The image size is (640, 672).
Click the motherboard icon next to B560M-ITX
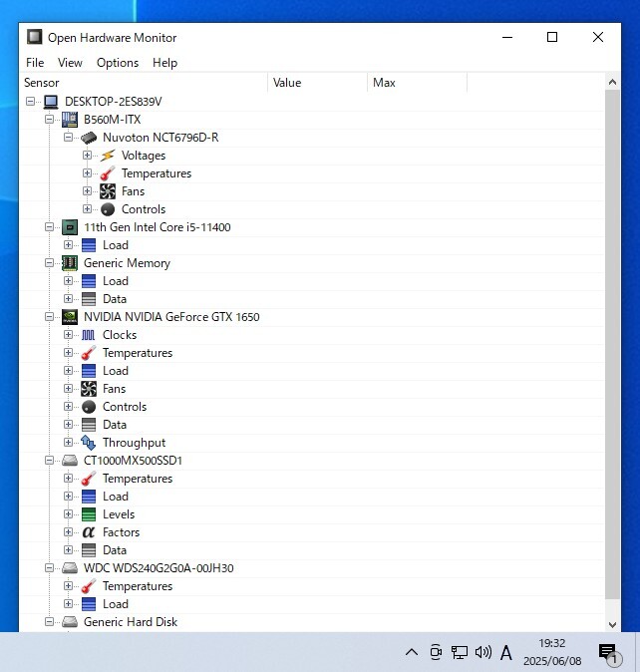point(70,120)
